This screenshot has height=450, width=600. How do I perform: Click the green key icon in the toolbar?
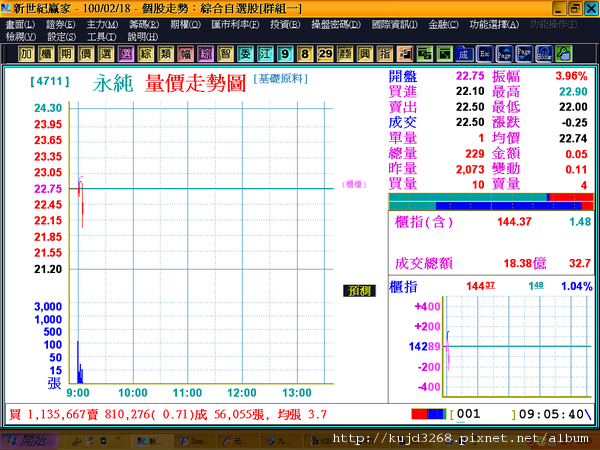click(564, 54)
